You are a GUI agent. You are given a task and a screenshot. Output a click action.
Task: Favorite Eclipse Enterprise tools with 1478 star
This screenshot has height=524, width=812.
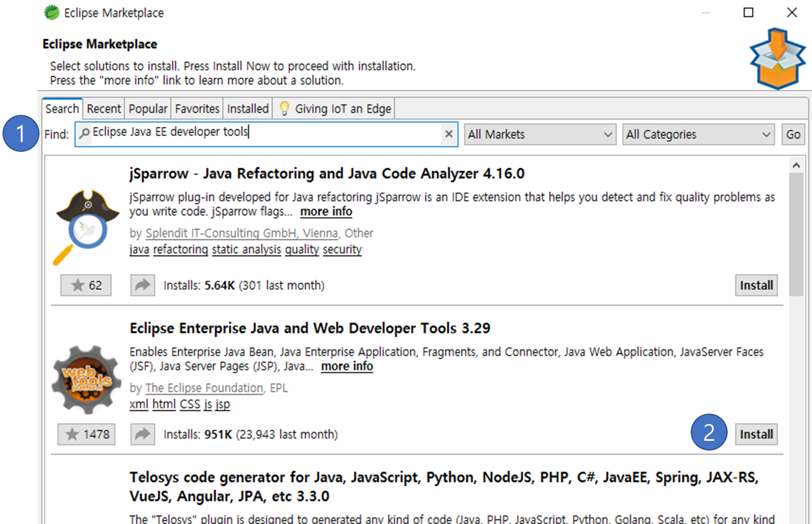[x=86, y=434]
